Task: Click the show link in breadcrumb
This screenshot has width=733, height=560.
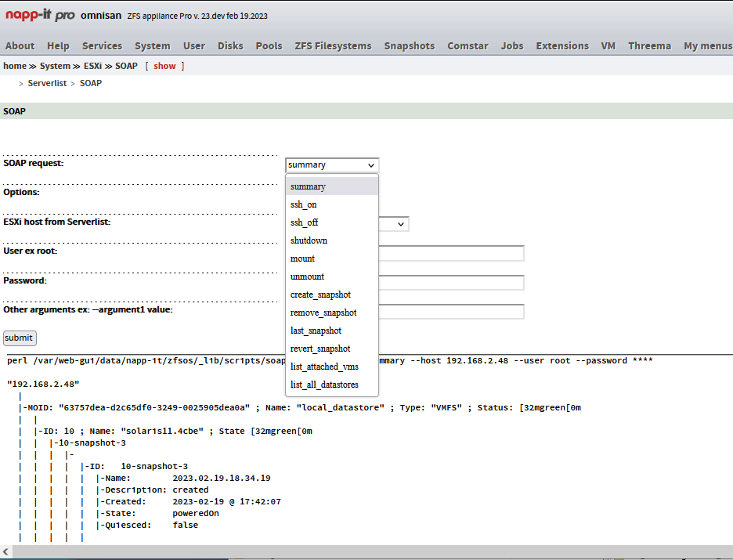Action: pos(164,66)
